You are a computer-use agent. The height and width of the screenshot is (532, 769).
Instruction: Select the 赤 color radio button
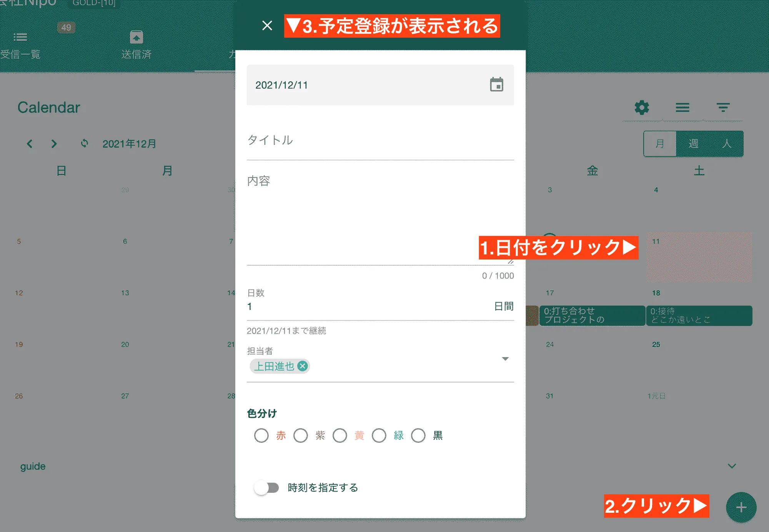262,436
